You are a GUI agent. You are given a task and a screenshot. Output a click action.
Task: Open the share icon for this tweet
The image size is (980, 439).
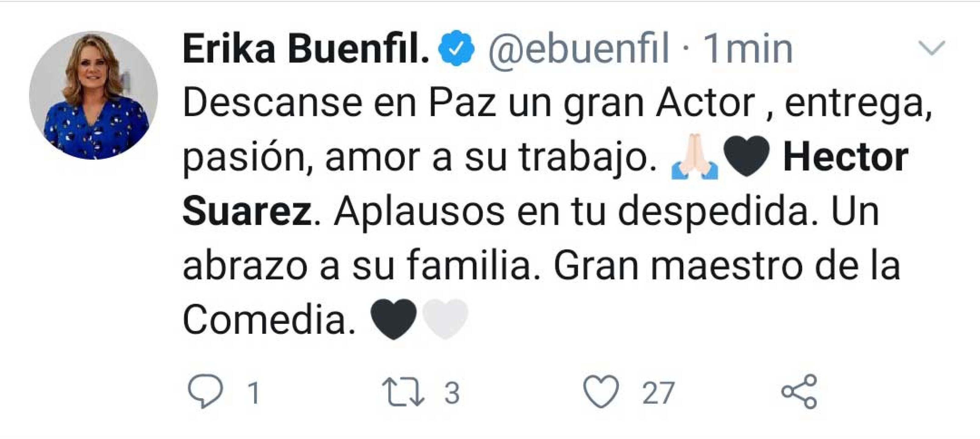pos(799,391)
